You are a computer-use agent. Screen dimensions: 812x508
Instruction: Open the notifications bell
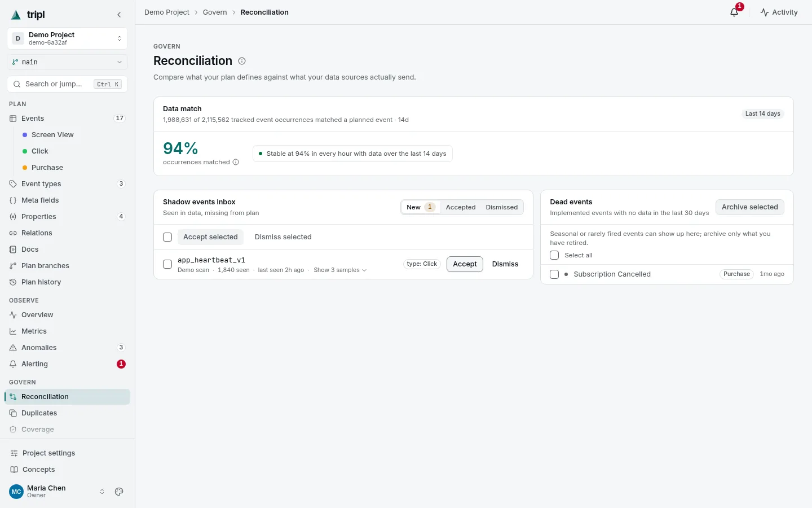734,12
